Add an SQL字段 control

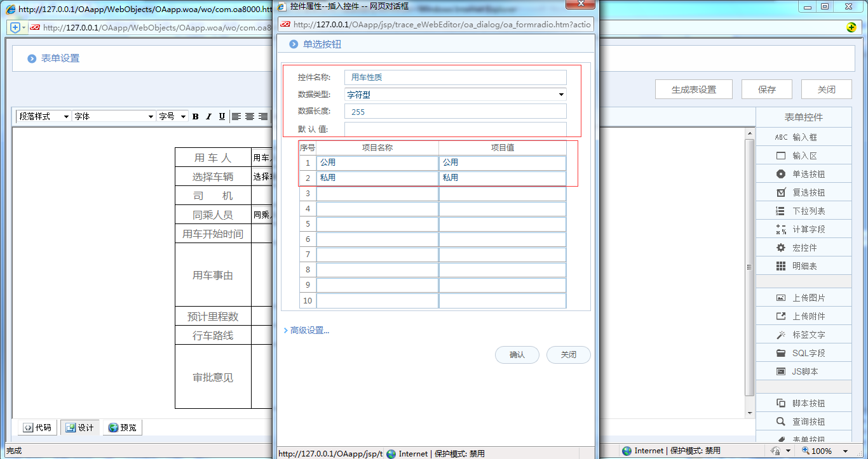click(x=781, y=353)
